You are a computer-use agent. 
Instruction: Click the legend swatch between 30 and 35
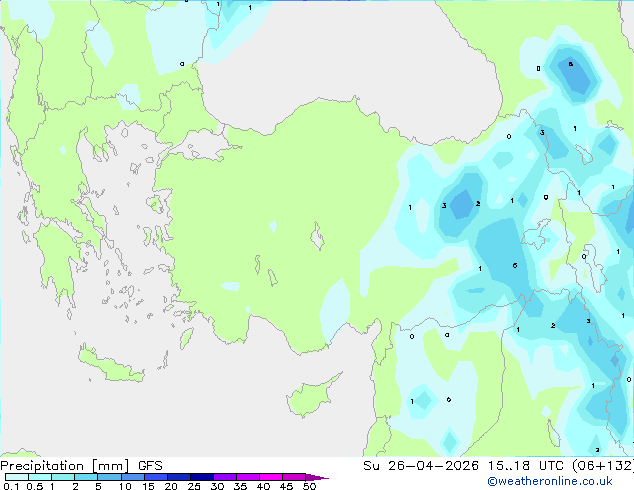(x=224, y=477)
